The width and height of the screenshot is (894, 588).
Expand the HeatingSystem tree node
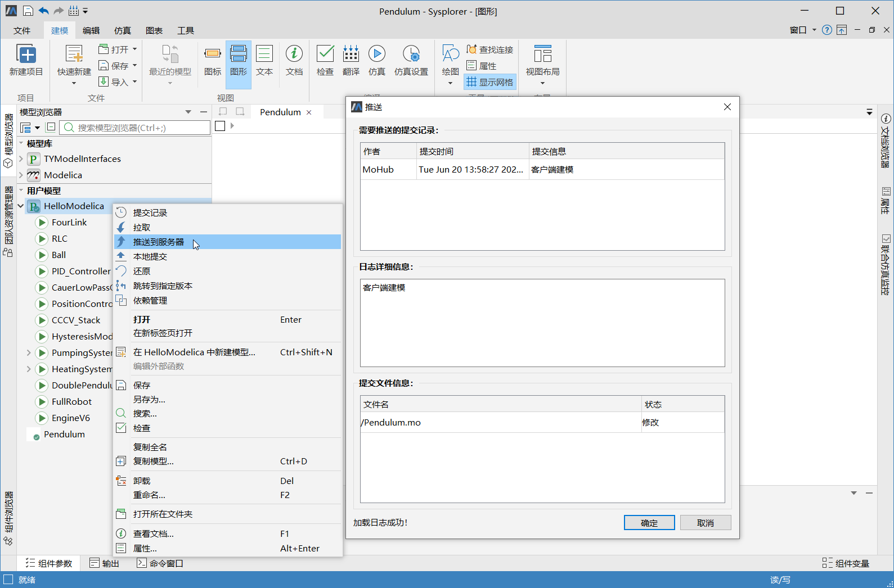29,369
